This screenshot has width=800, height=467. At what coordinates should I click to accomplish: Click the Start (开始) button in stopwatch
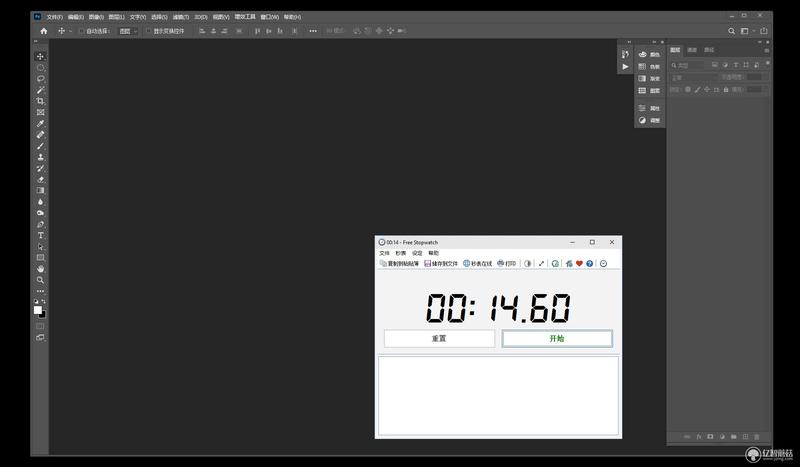557,338
